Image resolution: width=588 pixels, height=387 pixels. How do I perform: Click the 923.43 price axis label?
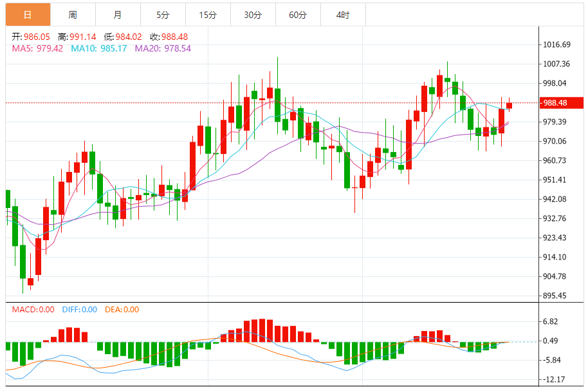point(555,238)
